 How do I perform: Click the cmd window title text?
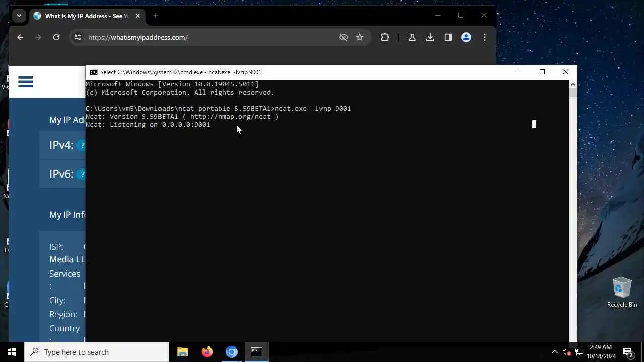(x=180, y=72)
